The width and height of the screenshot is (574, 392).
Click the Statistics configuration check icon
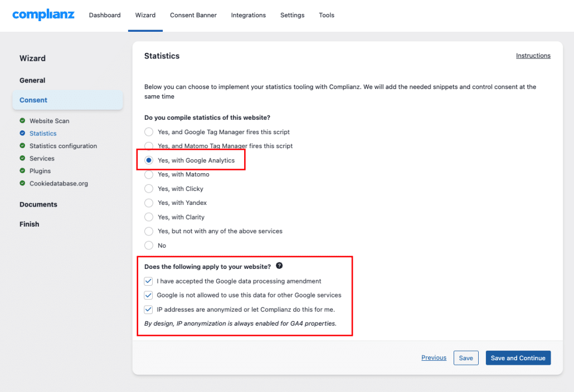(22, 145)
